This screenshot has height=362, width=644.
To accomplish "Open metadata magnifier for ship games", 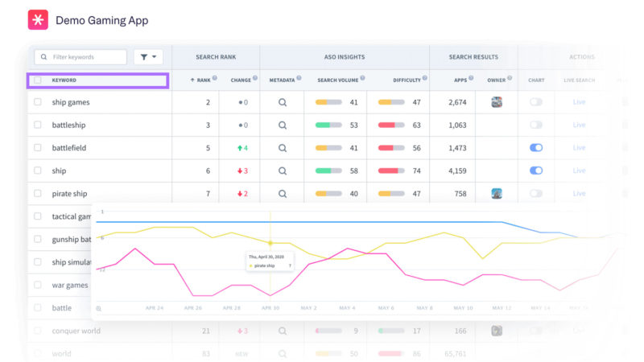I will 283,102.
